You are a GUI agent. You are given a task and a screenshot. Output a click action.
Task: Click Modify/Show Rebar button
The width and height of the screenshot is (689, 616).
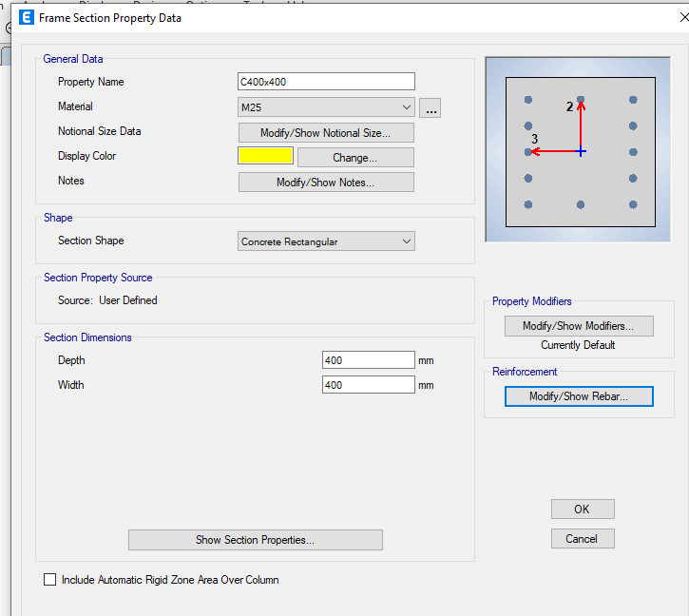click(579, 396)
